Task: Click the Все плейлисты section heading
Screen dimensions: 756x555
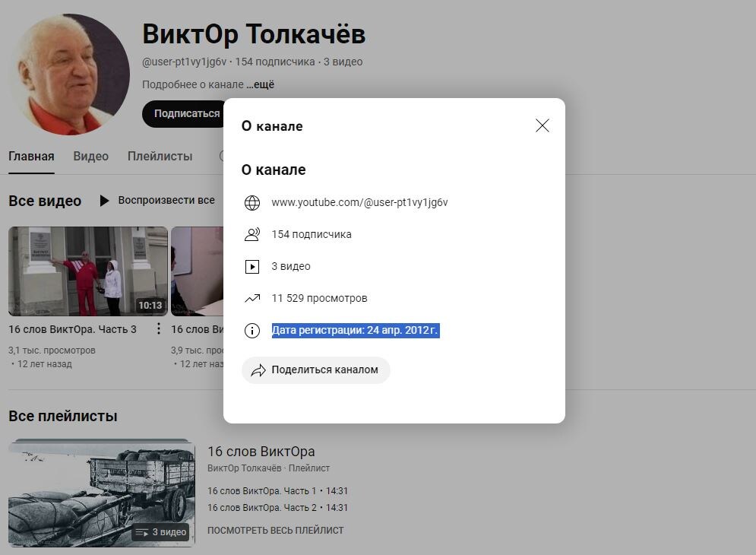Action: [x=62, y=416]
